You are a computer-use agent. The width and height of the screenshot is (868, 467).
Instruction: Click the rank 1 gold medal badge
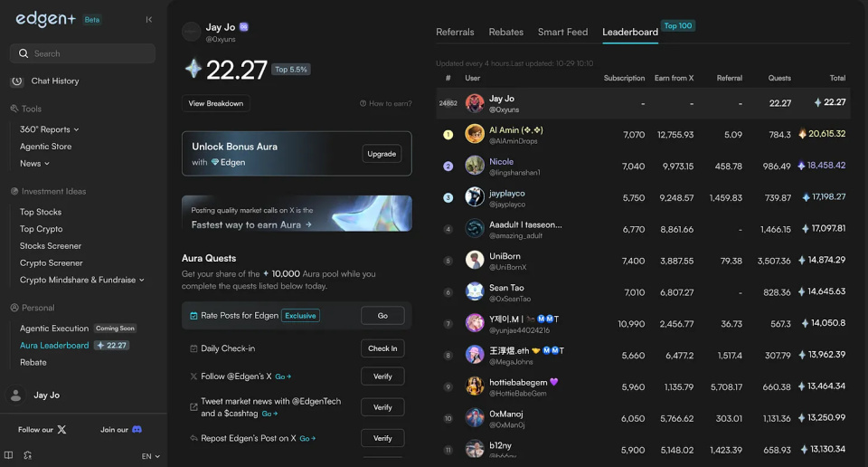448,135
